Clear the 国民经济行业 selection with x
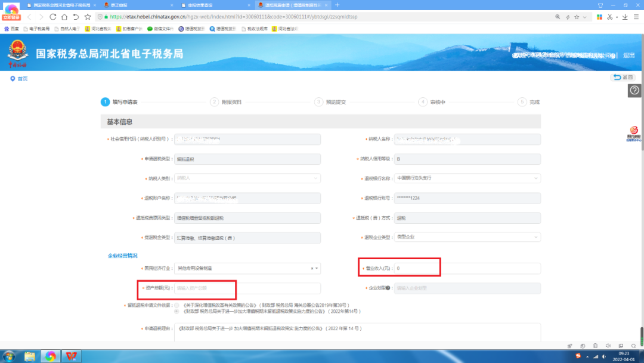 (312, 269)
